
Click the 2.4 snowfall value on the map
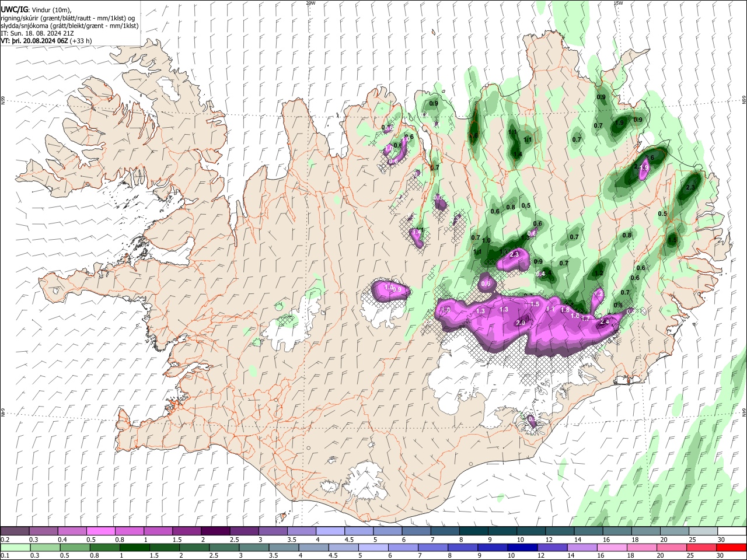tap(605, 322)
